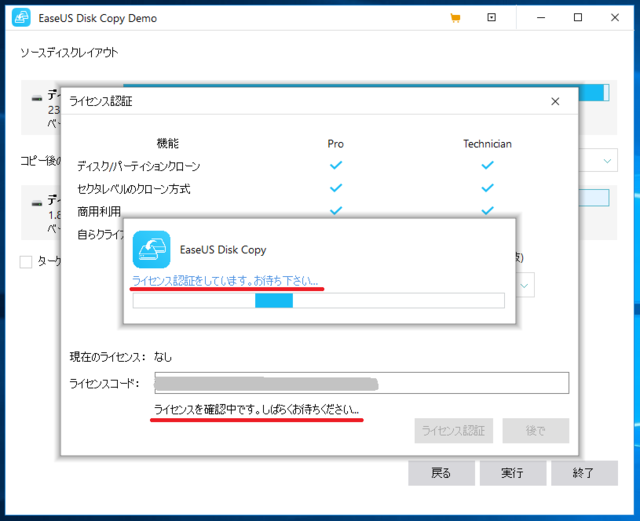Click the source disk drive icon
The height and width of the screenshot is (521, 640).
tap(37, 98)
